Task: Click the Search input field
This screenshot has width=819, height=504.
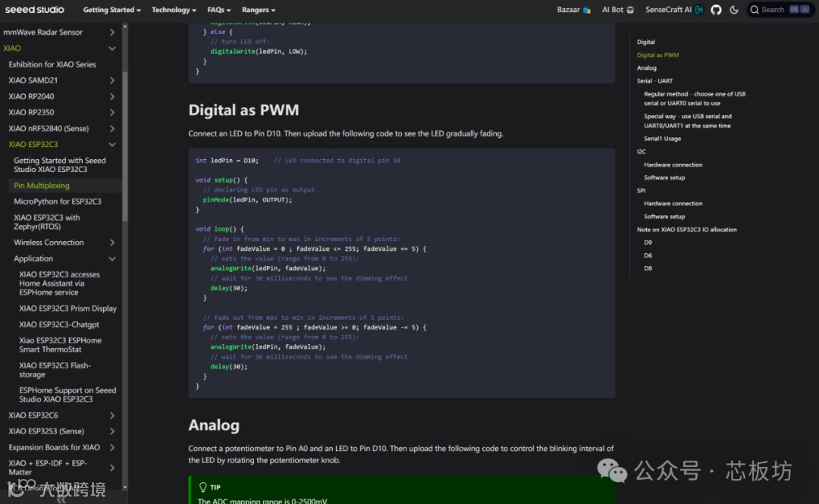Action: coord(780,10)
